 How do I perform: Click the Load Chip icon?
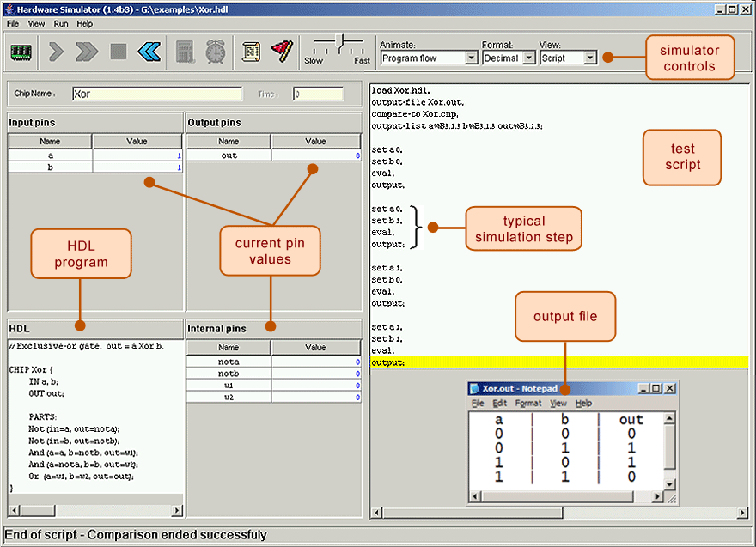click(x=21, y=52)
